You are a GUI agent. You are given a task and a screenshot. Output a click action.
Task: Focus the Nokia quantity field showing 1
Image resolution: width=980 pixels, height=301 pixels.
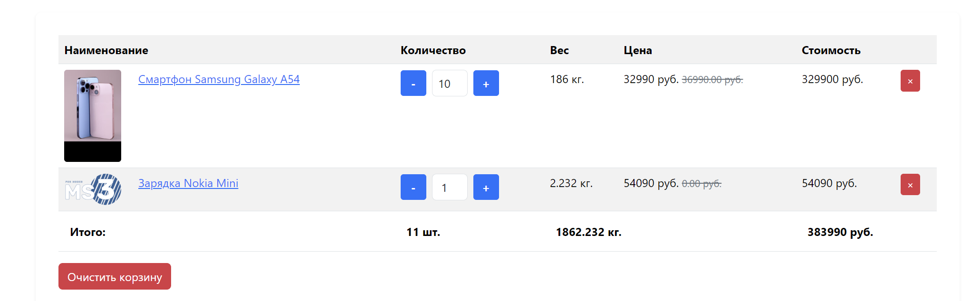[x=449, y=188]
